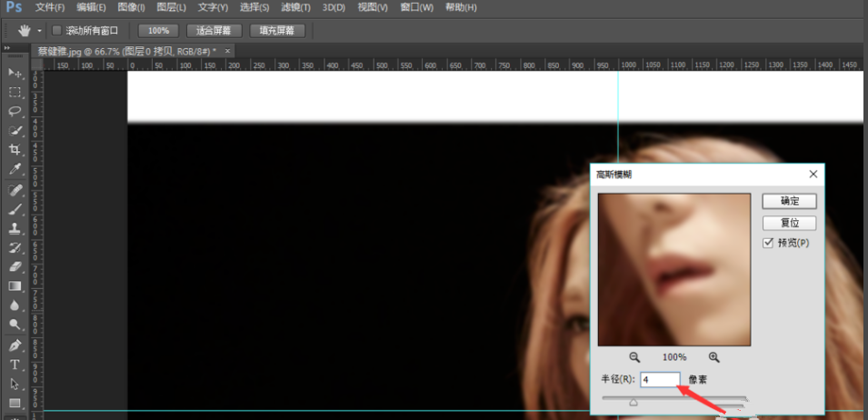Enable 滚动所有窗口 checkbox

[57, 30]
